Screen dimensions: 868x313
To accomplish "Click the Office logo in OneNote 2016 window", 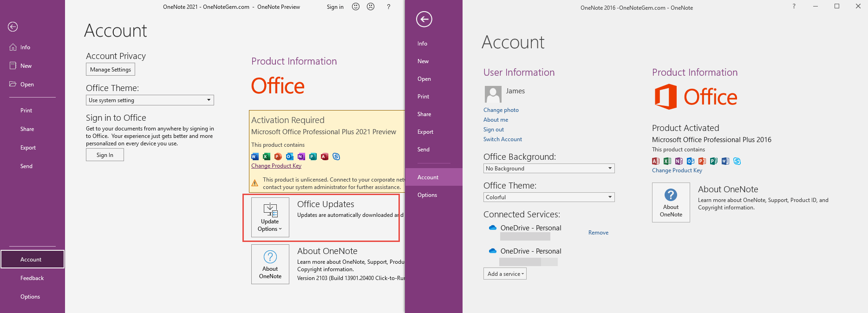I will [x=696, y=97].
